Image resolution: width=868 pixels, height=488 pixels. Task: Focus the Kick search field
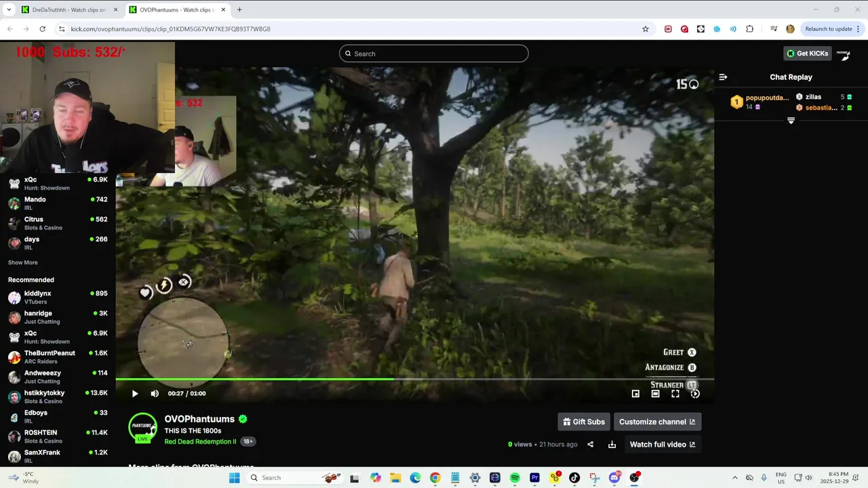pyautogui.click(x=434, y=54)
